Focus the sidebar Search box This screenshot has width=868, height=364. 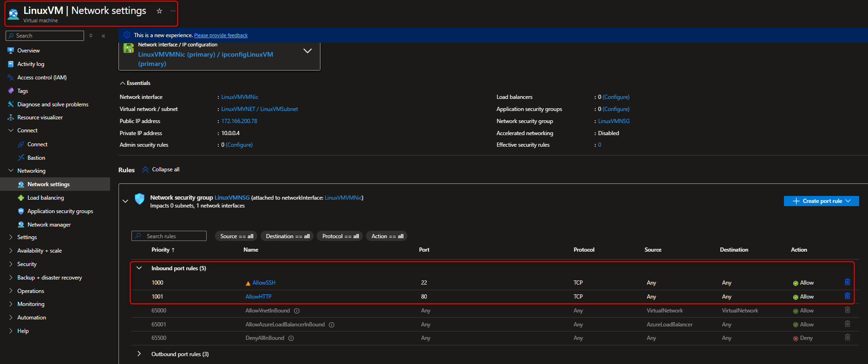(45, 36)
